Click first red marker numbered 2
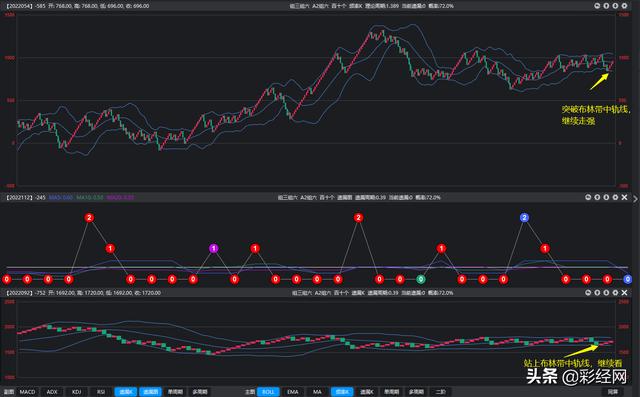The width and height of the screenshot is (640, 397). pos(89,217)
